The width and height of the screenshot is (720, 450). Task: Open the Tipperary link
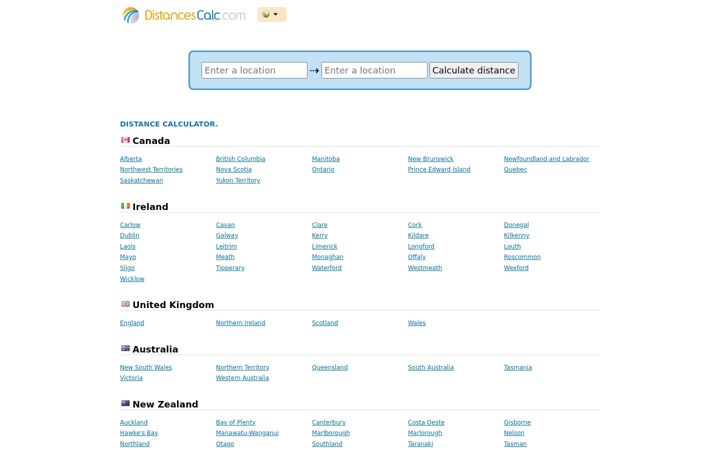click(230, 268)
